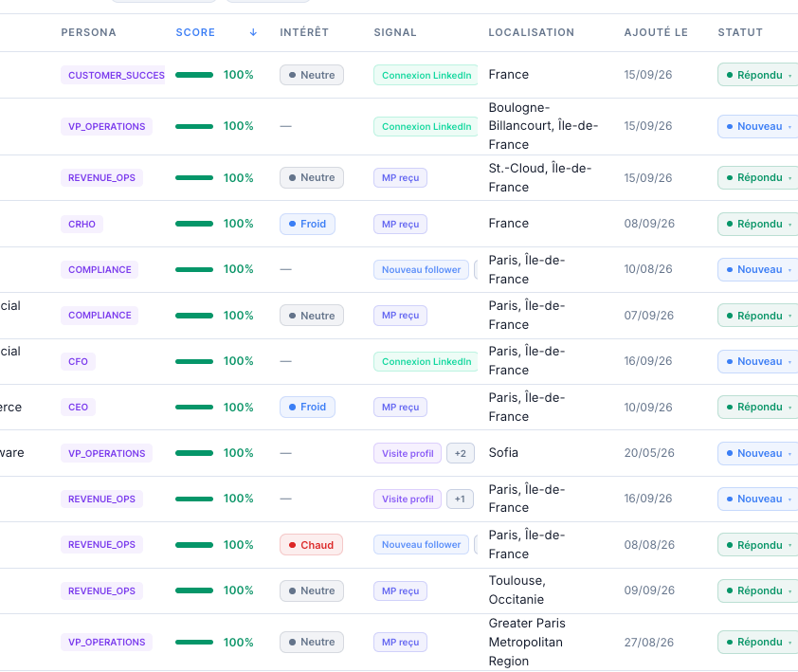Click the score progress bar in the CRHO row
Viewport: 798px width, 672px height.
point(194,224)
